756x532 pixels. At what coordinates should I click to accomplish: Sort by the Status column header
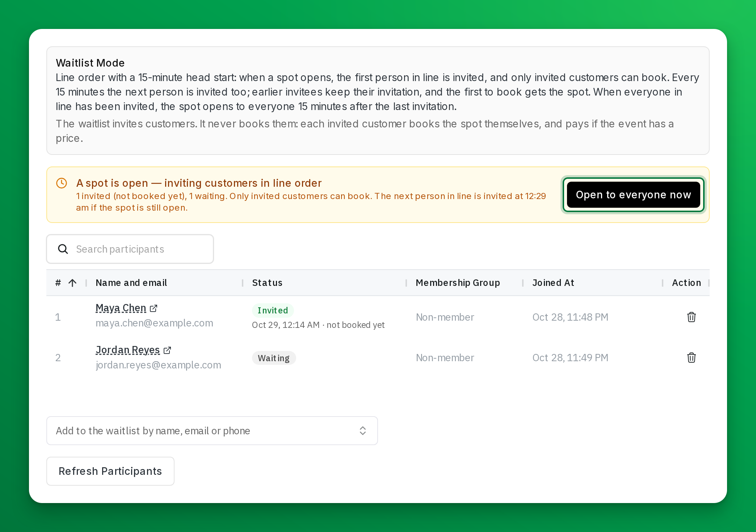point(267,283)
